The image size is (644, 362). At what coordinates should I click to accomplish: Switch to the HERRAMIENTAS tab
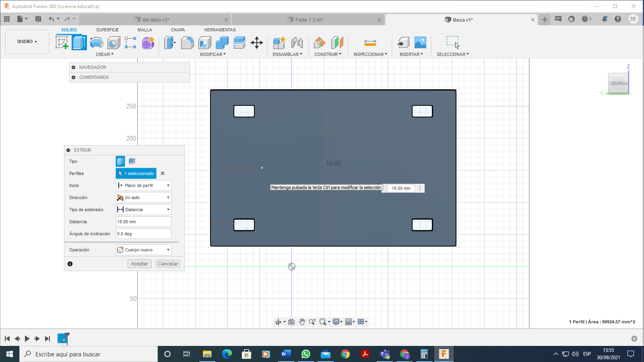pos(220,30)
